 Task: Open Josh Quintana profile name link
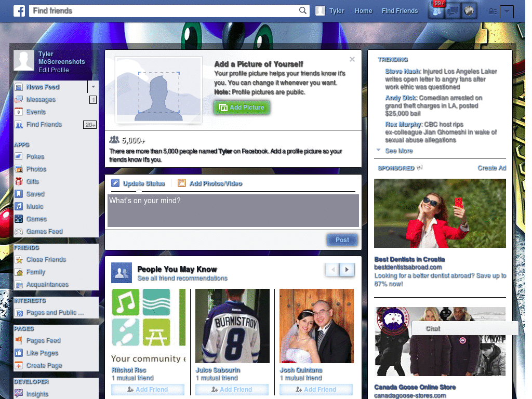point(301,370)
